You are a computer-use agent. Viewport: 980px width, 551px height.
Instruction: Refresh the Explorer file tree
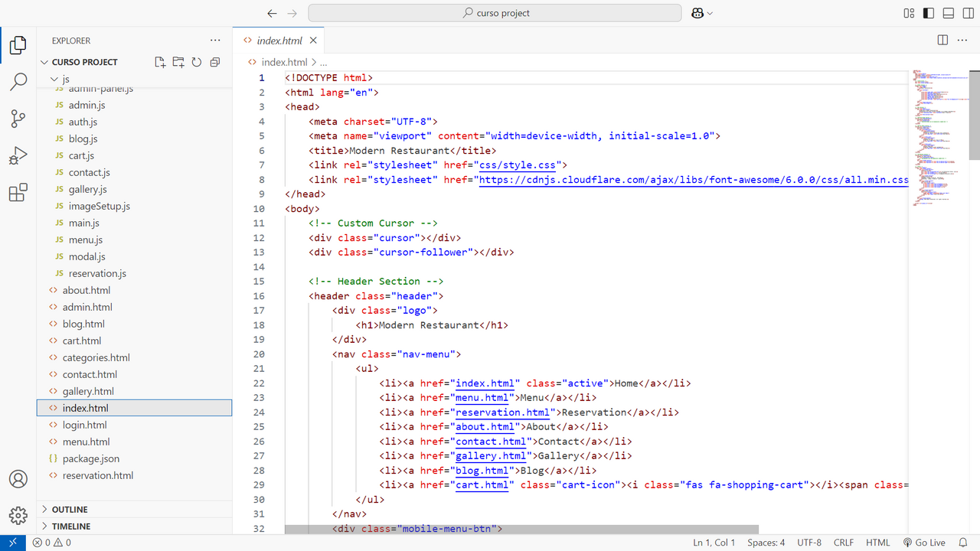pos(197,62)
